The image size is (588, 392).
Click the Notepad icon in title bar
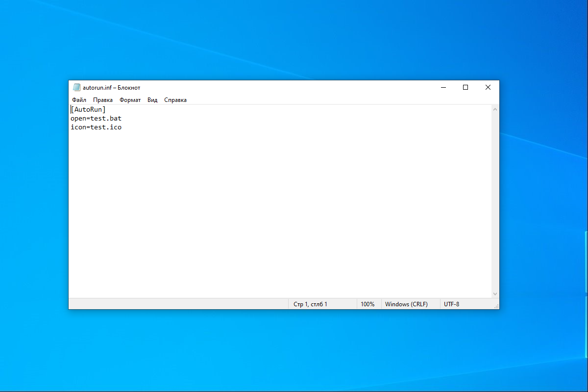(76, 88)
